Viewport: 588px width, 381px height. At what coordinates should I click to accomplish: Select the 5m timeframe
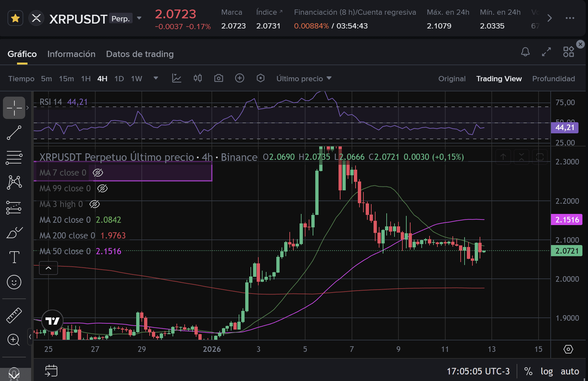46,79
